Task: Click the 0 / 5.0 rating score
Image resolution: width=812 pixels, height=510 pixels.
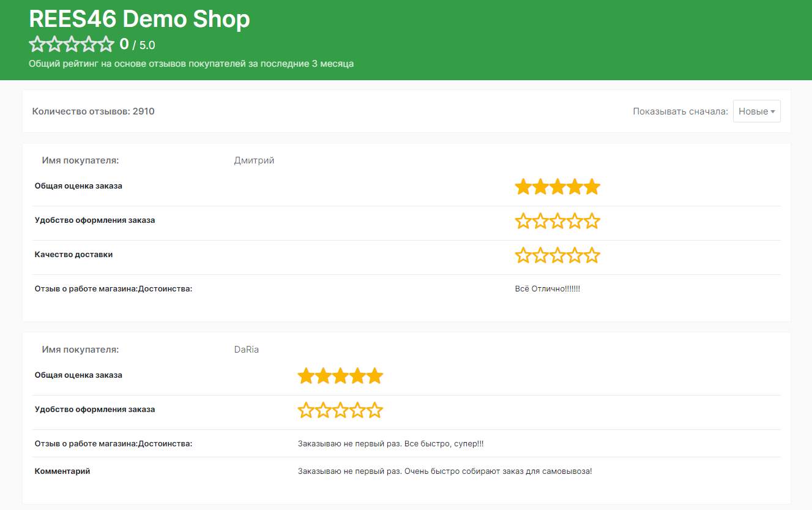Action: [137, 45]
